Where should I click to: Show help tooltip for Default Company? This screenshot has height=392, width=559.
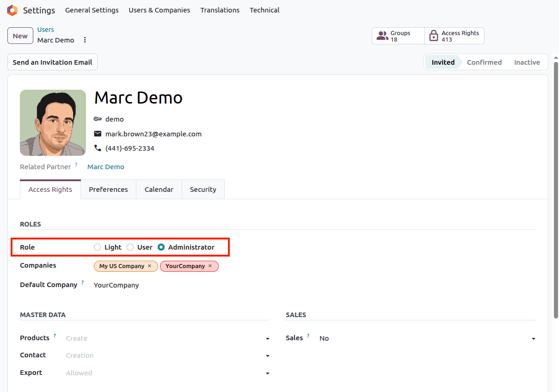[x=83, y=282]
